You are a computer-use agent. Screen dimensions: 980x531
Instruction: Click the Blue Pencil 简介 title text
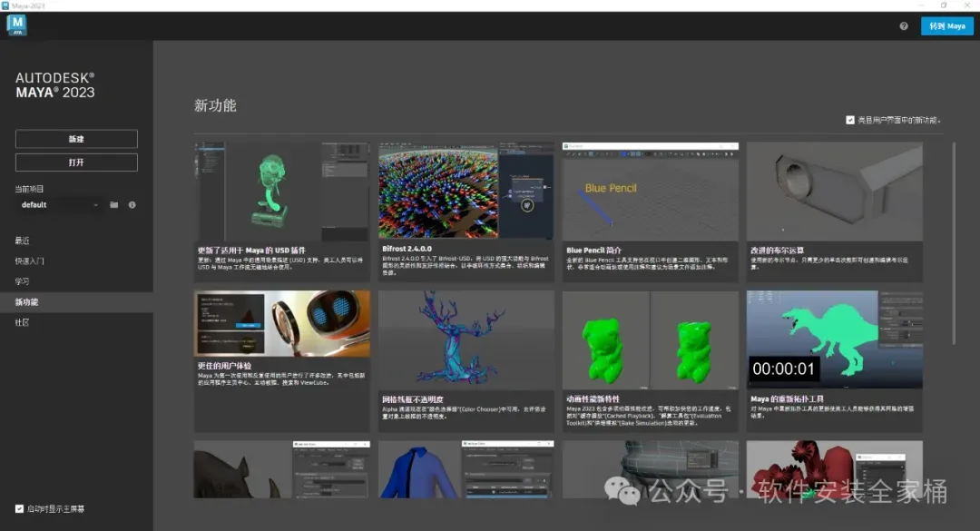pos(593,251)
